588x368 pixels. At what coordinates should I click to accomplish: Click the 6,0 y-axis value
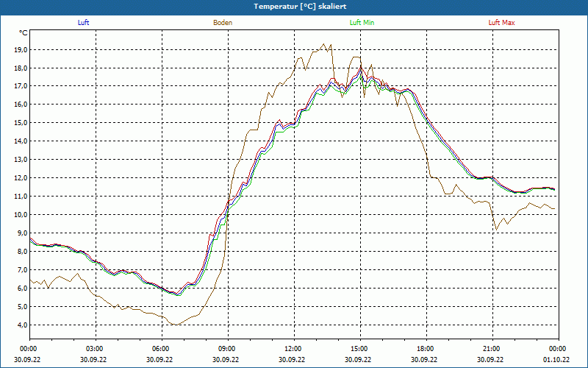point(23,288)
